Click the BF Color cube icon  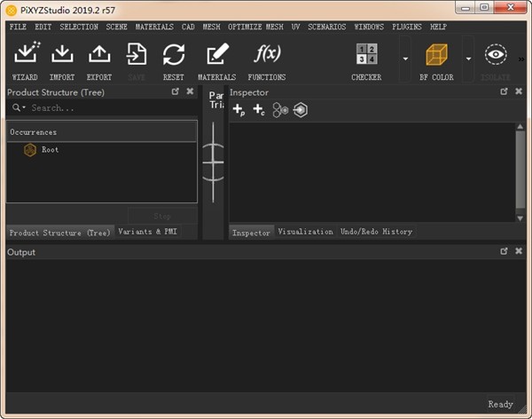coord(436,54)
